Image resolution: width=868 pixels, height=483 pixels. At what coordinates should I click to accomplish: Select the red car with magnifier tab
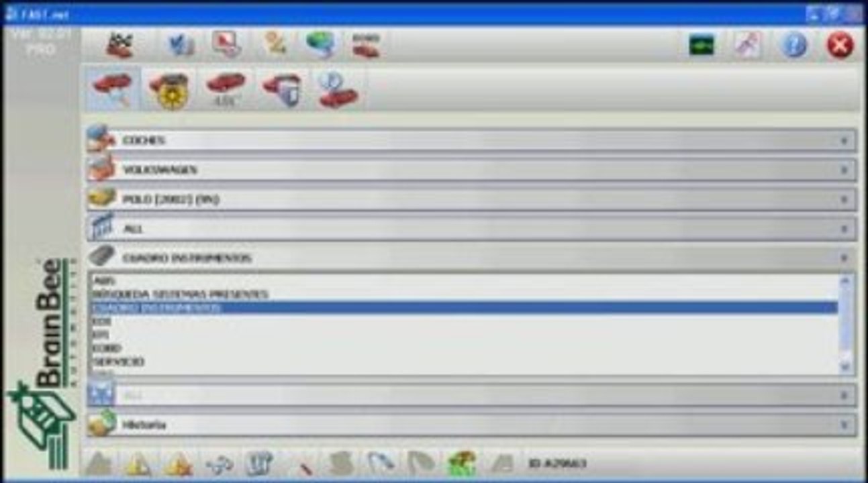click(x=113, y=89)
